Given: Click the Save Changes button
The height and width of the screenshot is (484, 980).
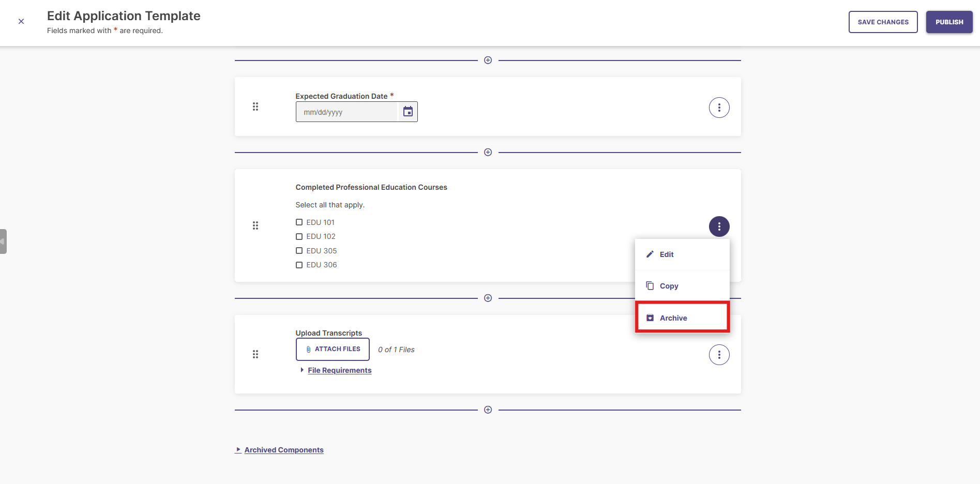Looking at the screenshot, I should (x=883, y=22).
